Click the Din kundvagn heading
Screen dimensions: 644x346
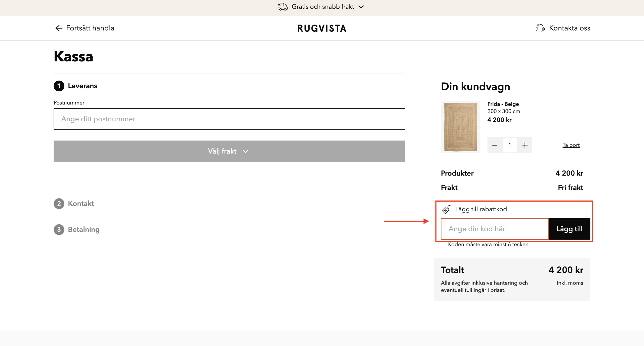coord(475,87)
